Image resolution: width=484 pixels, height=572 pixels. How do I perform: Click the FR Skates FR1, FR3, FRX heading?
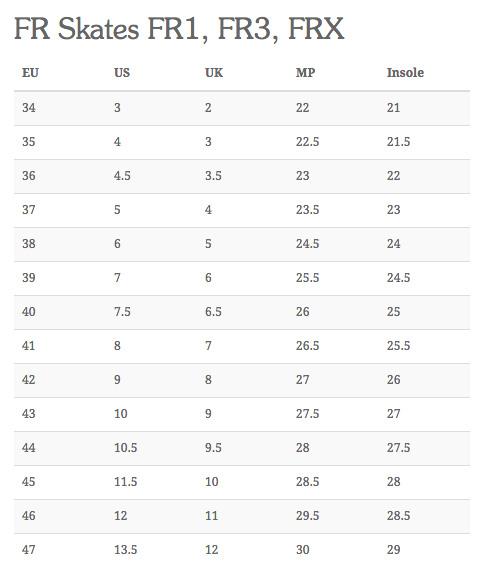179,29
